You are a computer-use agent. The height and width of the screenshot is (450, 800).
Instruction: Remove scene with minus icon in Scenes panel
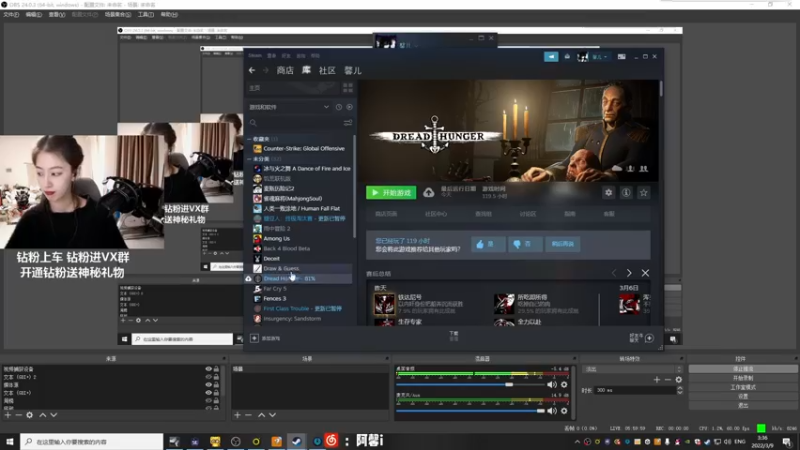tap(248, 415)
